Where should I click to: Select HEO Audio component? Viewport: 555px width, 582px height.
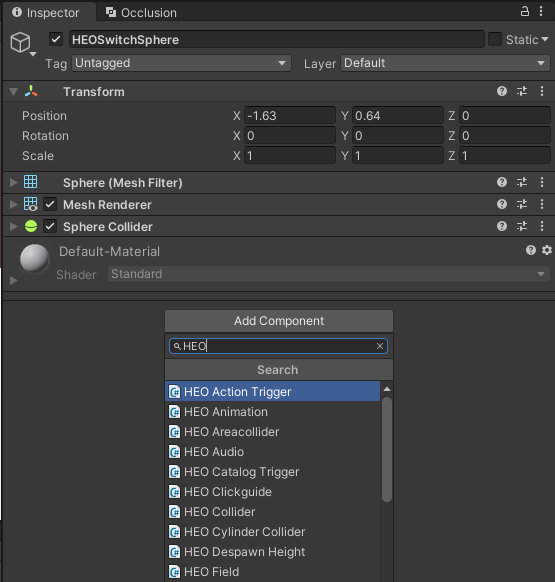[x=272, y=452]
